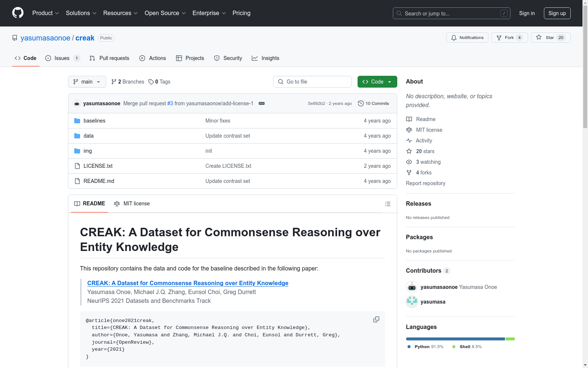This screenshot has height=368, width=588.
Task: Open the Releases section heading
Action: tap(419, 204)
